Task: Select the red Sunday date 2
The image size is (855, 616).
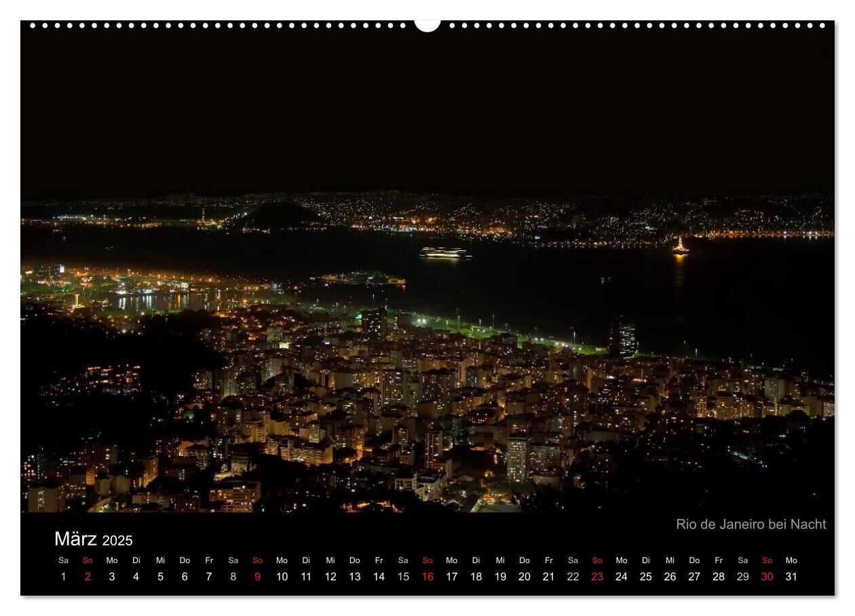Action: pyautogui.click(x=88, y=577)
